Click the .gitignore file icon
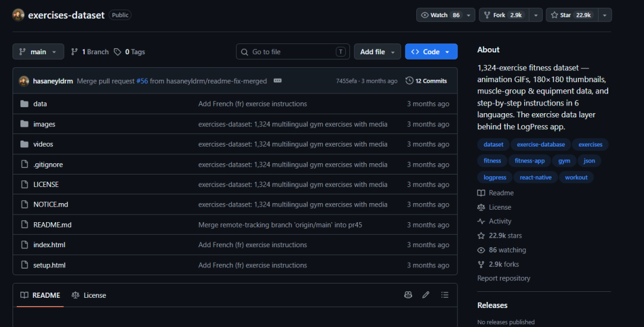Image resolution: width=644 pixels, height=327 pixels. 24,164
